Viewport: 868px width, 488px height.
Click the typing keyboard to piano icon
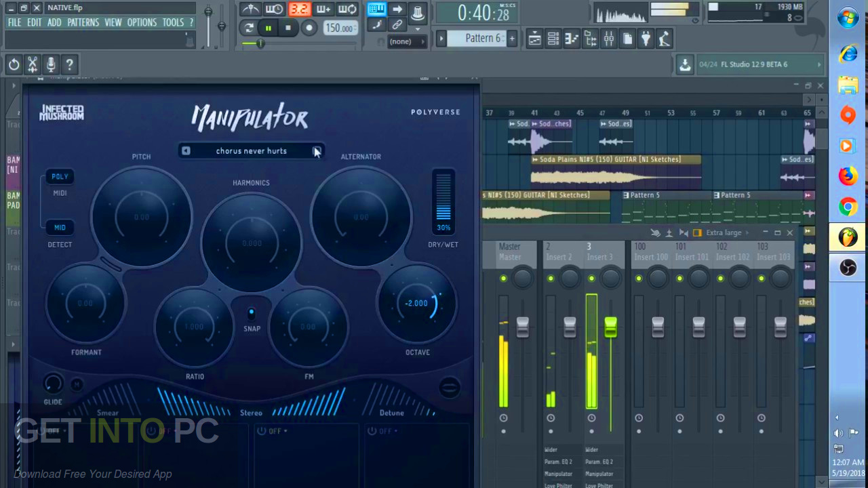(x=376, y=9)
